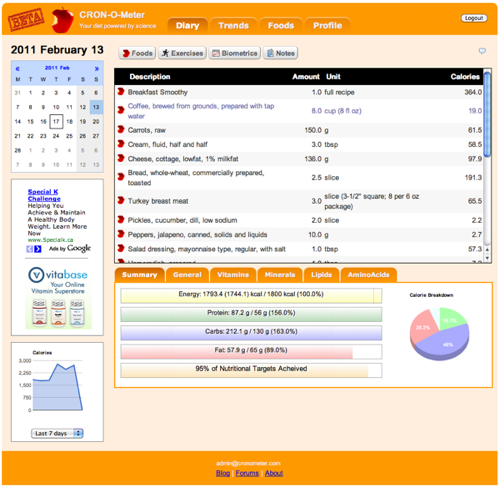Switch to the Foods main tab
Image resolution: width=500 pixels, height=488 pixels.
[281, 26]
